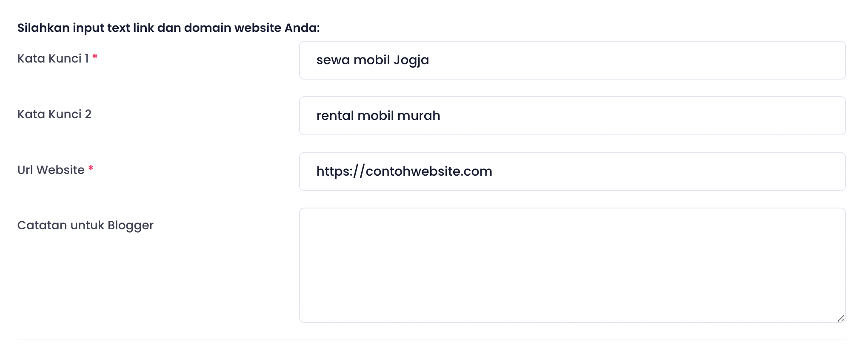Click the Catatan untuk Blogger label

pyautogui.click(x=85, y=225)
